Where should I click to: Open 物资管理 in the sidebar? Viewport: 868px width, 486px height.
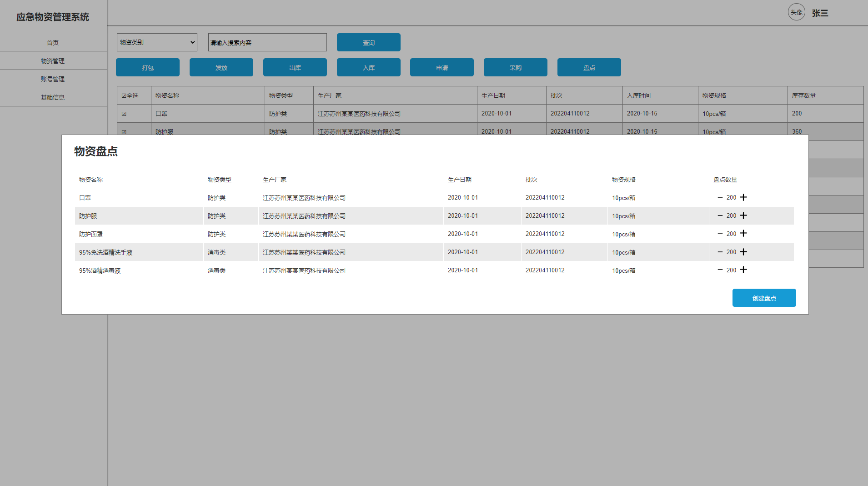pyautogui.click(x=53, y=60)
